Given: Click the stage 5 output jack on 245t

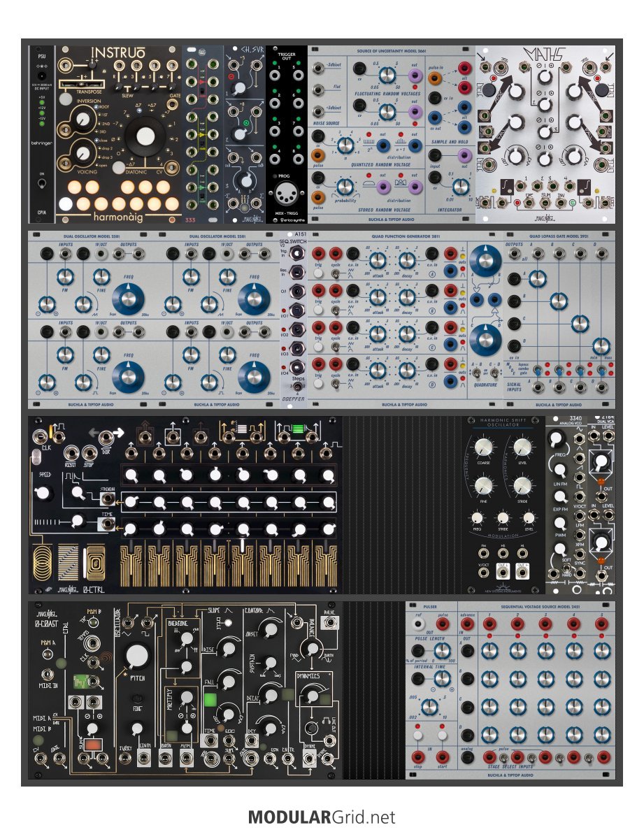Looking at the screenshot, I should (x=601, y=623).
